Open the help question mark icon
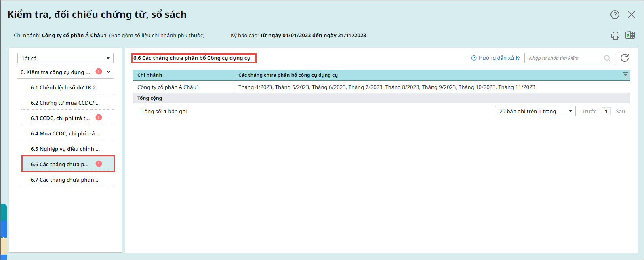Image resolution: width=644 pixels, height=260 pixels. tap(615, 15)
